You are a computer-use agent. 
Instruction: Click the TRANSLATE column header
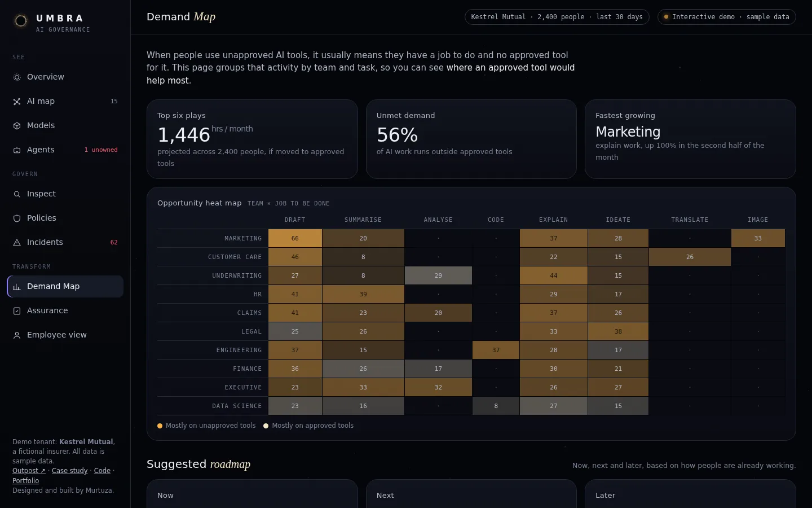[690, 220]
